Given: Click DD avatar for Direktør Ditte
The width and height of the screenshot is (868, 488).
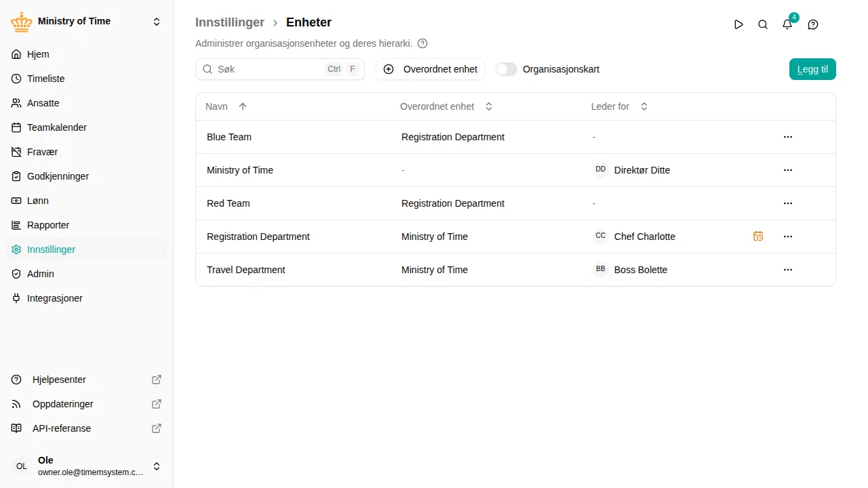Looking at the screenshot, I should coord(601,169).
